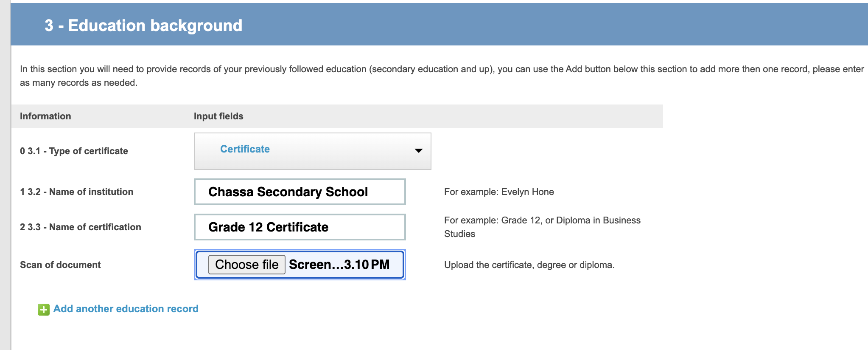
Task: Click the '3.2 - Name of institution' label
Action: click(76, 192)
